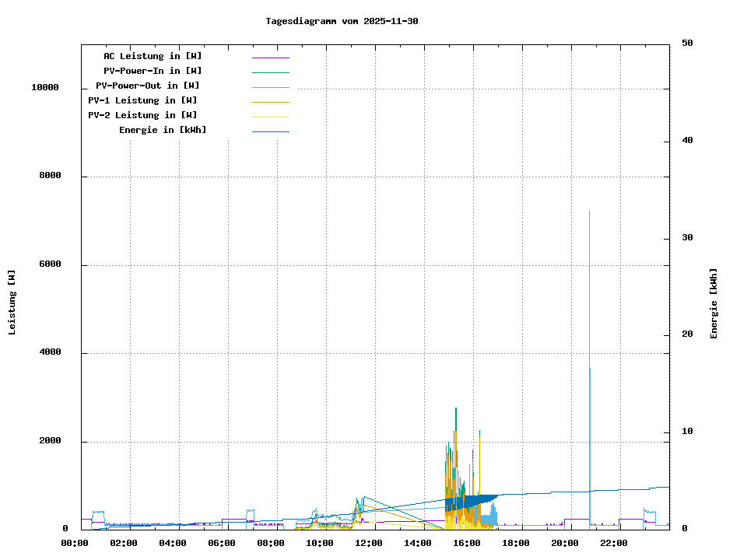Click the light blue PV-Power-Out legend line
This screenshot has width=747, height=560.
270,87
